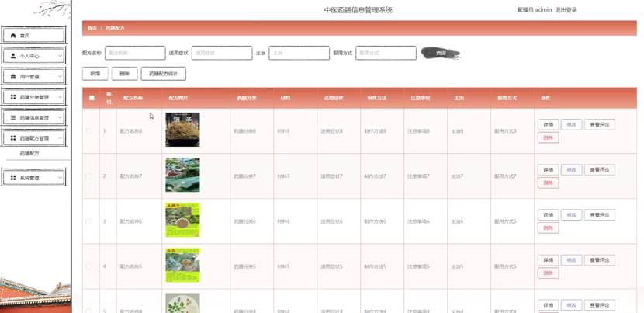Expand the 用户管理 menu chevron
Viewport: 644px width, 313px height.
click(60, 76)
